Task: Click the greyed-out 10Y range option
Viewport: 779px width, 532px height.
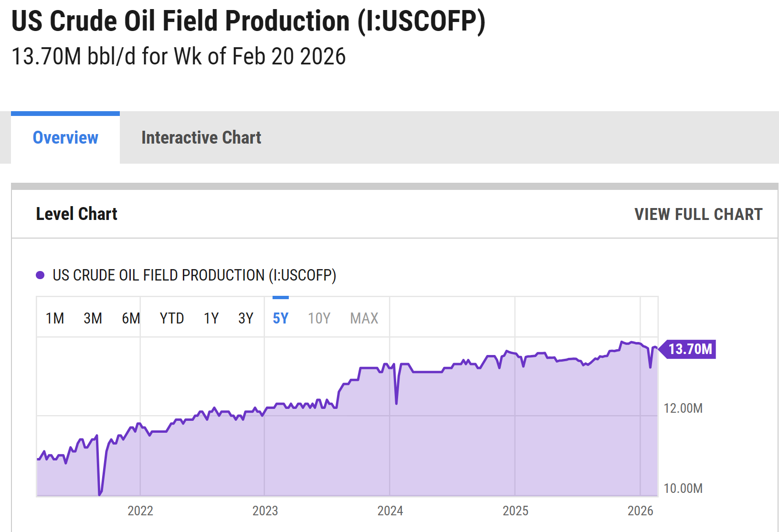Action: (x=319, y=318)
